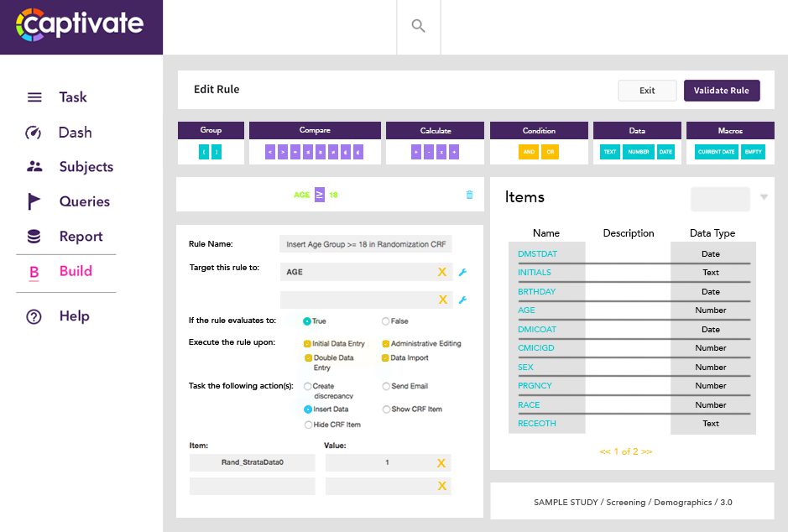Add a DATE data value
The height and width of the screenshot is (532, 788).
click(x=665, y=152)
